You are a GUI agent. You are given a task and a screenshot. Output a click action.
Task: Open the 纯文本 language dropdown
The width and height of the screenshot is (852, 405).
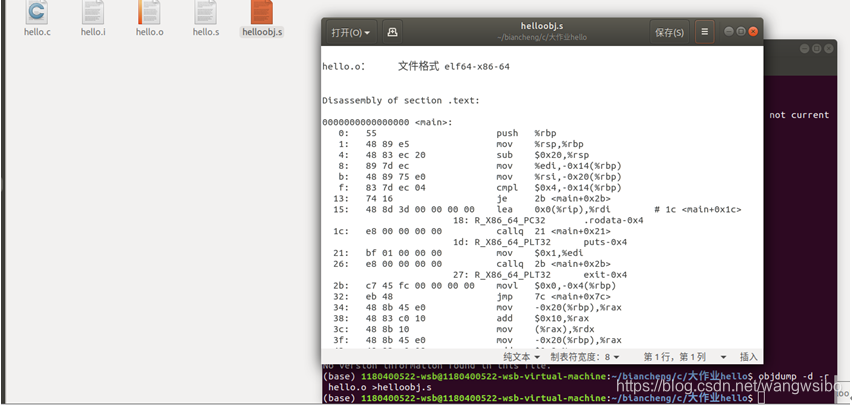pyautogui.click(x=522, y=357)
